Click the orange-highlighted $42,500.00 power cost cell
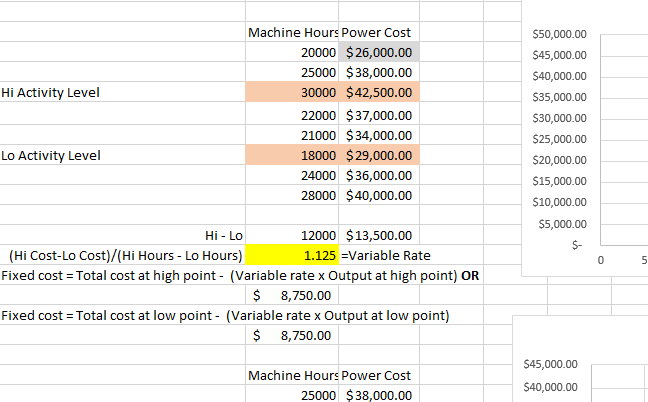Image resolution: width=648 pixels, height=402 pixels. (x=379, y=92)
